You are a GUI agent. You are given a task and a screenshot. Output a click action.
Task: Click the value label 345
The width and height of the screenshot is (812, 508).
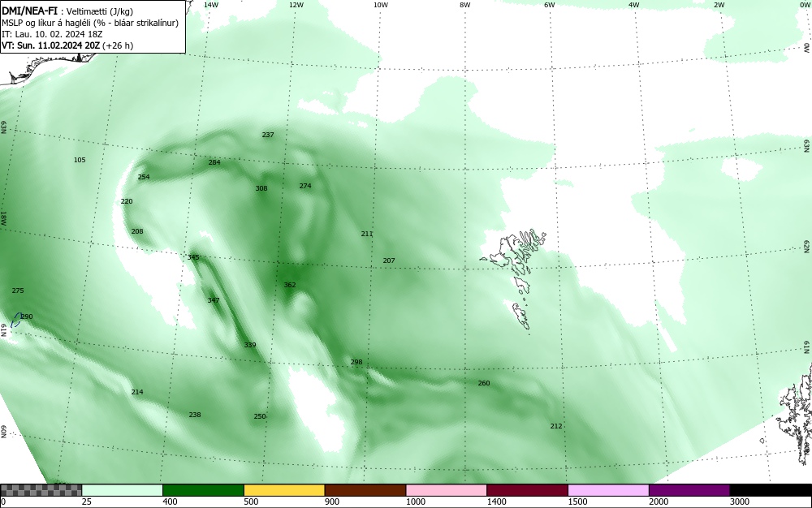193,257
